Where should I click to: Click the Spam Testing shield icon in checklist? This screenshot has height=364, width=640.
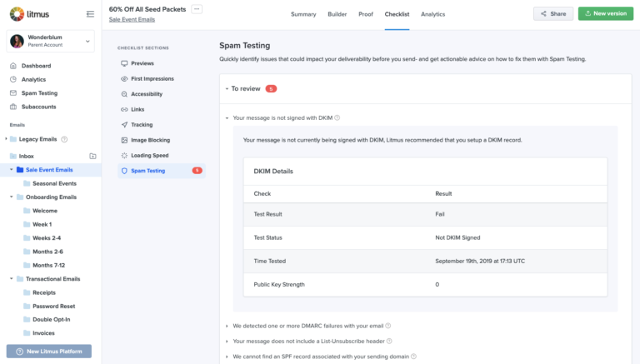pyautogui.click(x=124, y=171)
